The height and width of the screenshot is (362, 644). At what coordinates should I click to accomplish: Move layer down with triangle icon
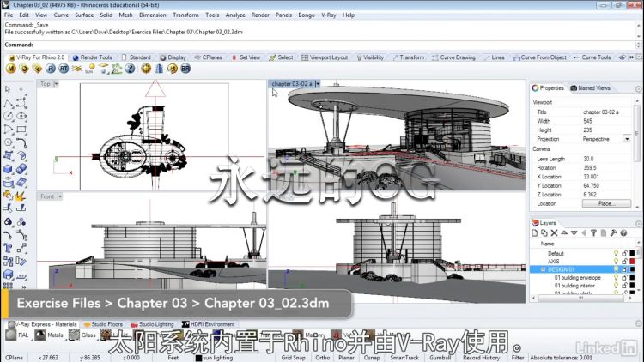(574, 233)
